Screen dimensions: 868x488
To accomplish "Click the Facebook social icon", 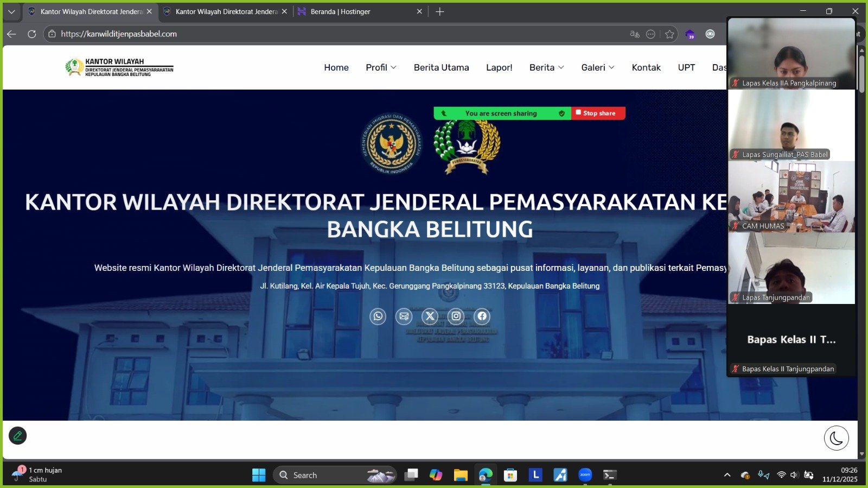I will point(482,316).
